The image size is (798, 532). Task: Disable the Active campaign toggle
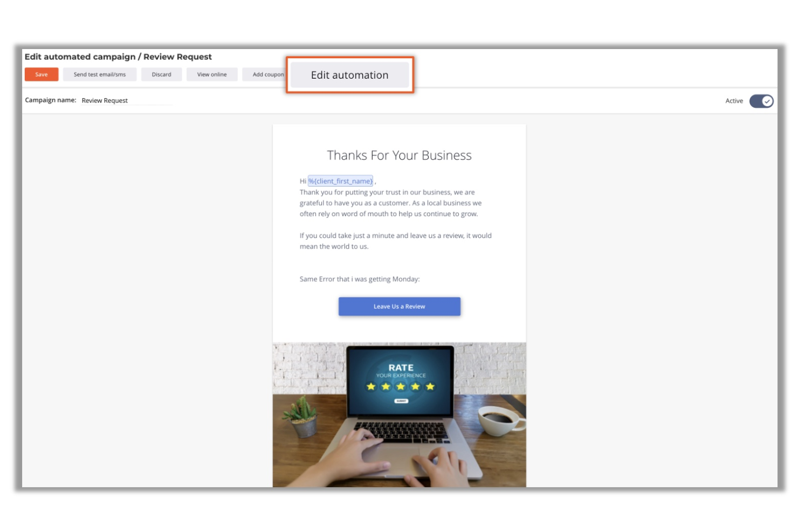click(x=761, y=100)
